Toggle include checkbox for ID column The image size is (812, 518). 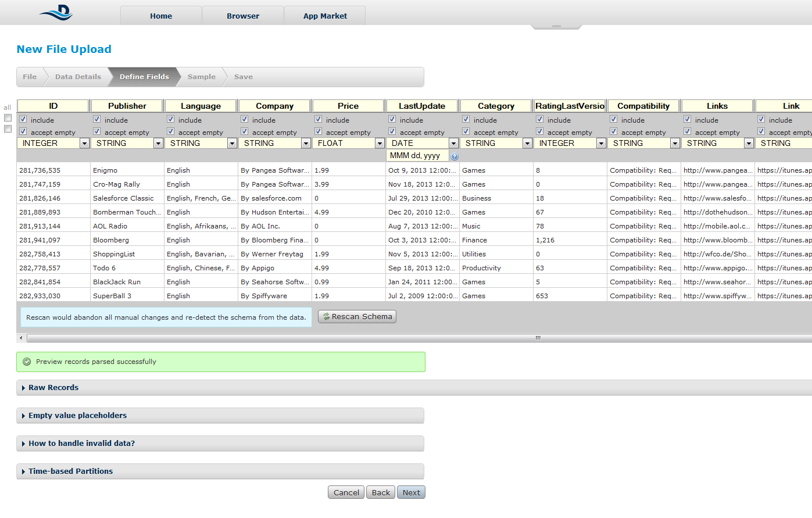point(23,119)
